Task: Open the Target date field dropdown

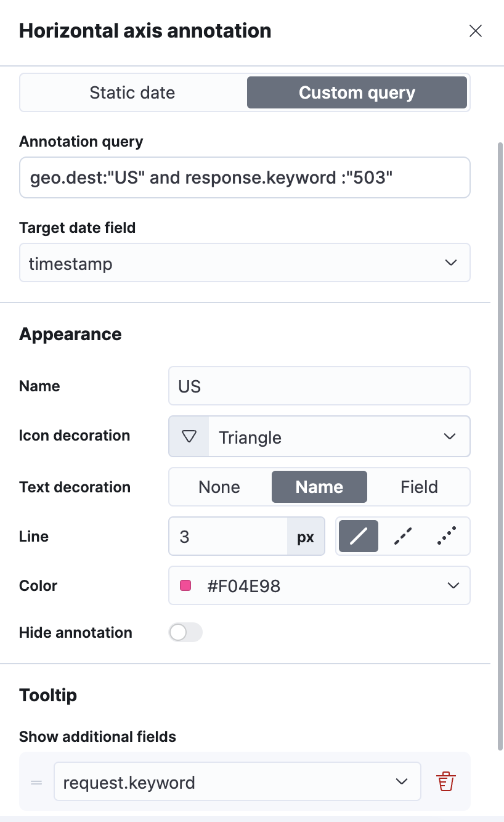Action: (245, 262)
